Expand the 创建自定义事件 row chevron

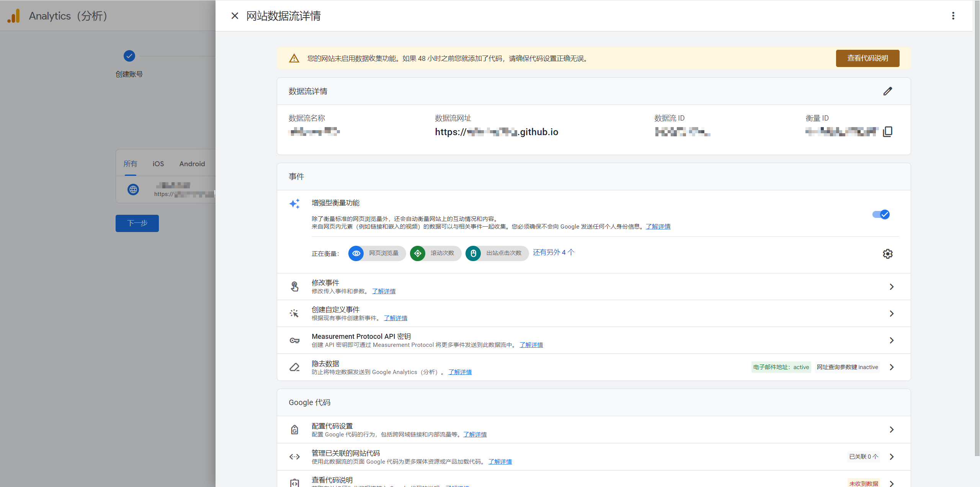[x=891, y=314]
